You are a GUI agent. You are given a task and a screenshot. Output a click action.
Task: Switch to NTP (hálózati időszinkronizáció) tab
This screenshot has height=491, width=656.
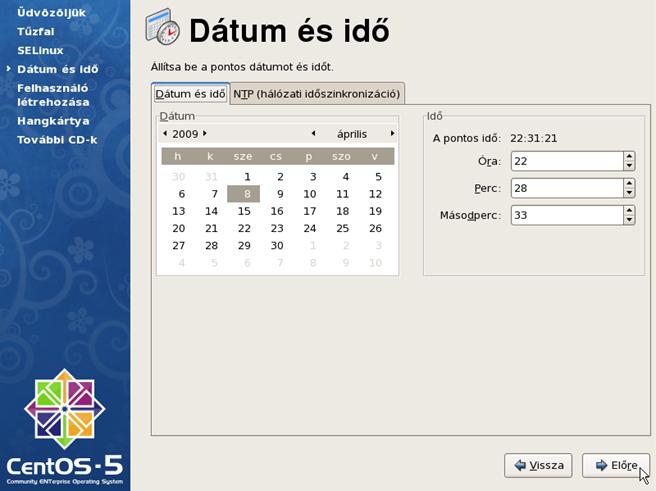[x=317, y=94]
